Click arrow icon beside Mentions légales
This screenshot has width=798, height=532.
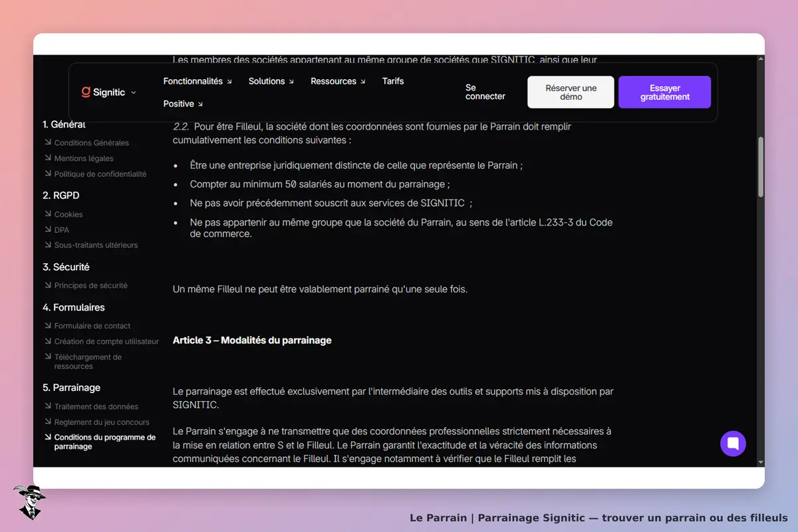(x=48, y=158)
